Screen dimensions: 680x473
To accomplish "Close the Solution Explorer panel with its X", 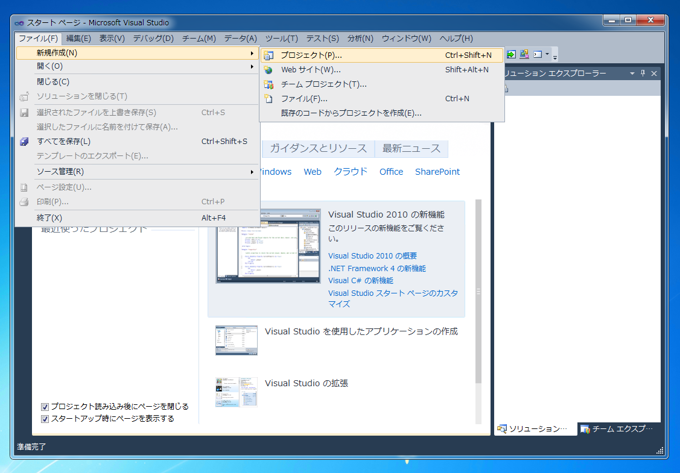I will click(654, 74).
